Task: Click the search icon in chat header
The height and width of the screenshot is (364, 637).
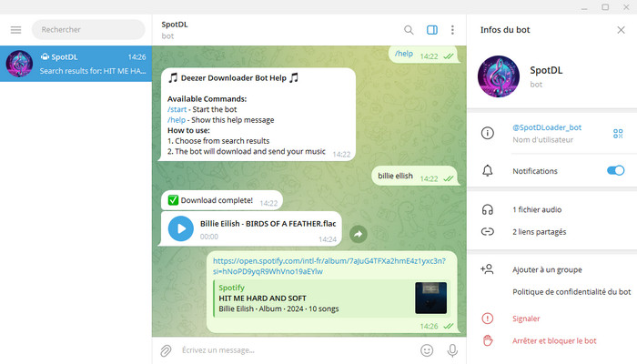Action: click(x=409, y=30)
